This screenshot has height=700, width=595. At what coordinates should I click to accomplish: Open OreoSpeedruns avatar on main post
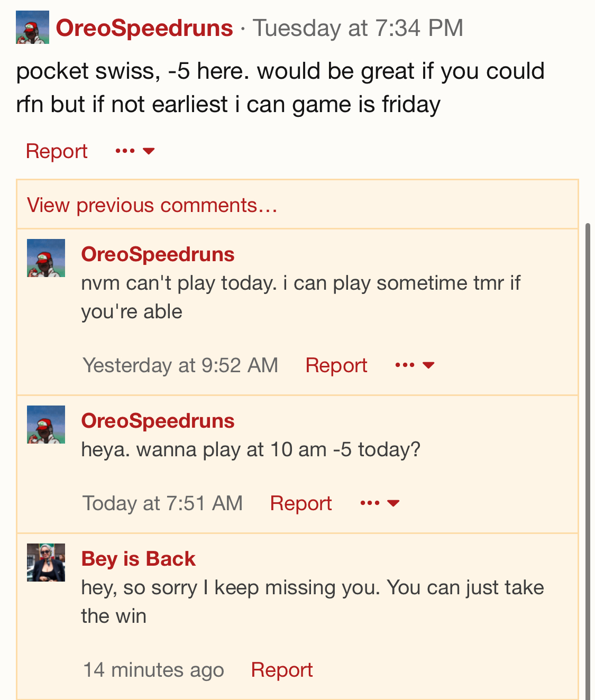click(x=32, y=27)
